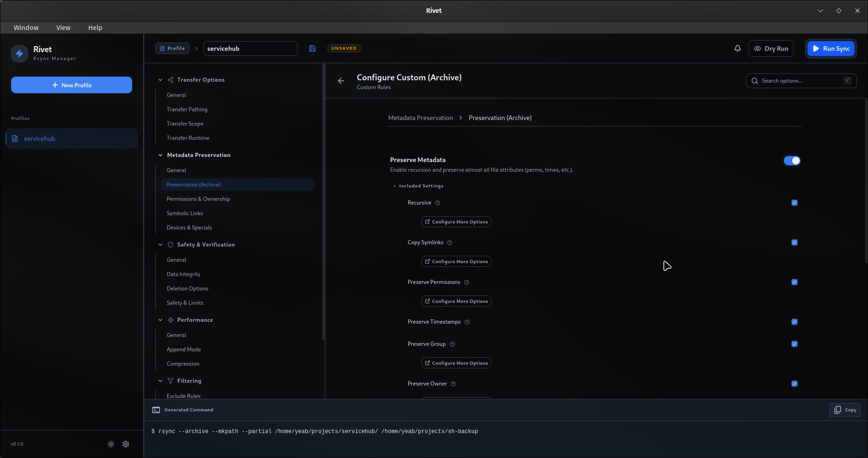
Task: Collapse the Safety & Verification section chevron
Action: 160,245
